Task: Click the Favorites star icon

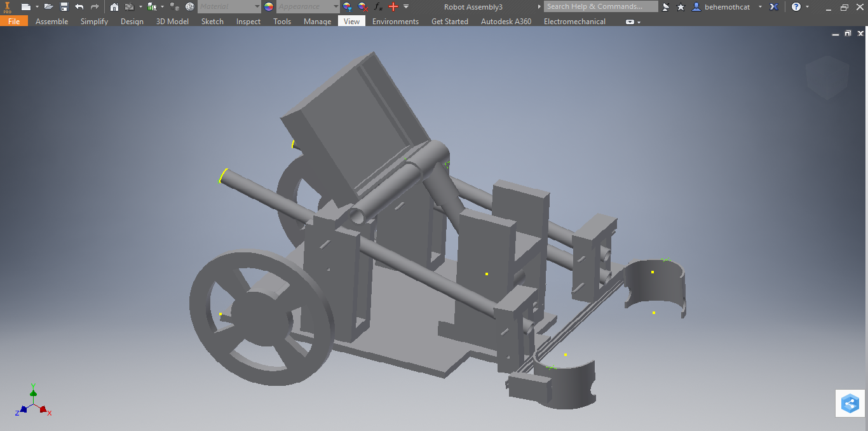Action: [681, 6]
